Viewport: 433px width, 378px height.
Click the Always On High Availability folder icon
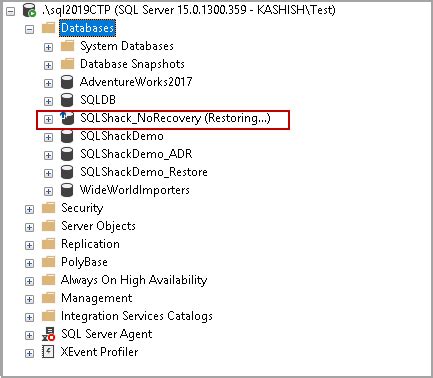pos(48,280)
